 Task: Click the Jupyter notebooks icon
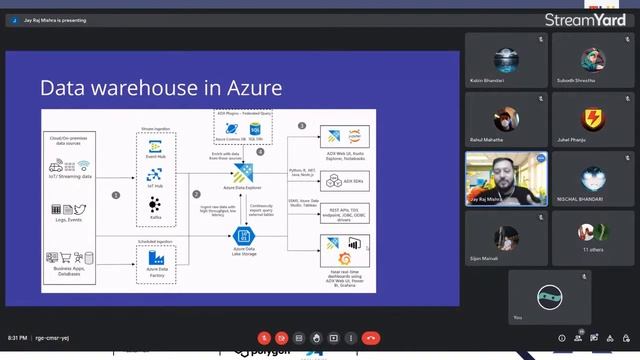point(355,136)
